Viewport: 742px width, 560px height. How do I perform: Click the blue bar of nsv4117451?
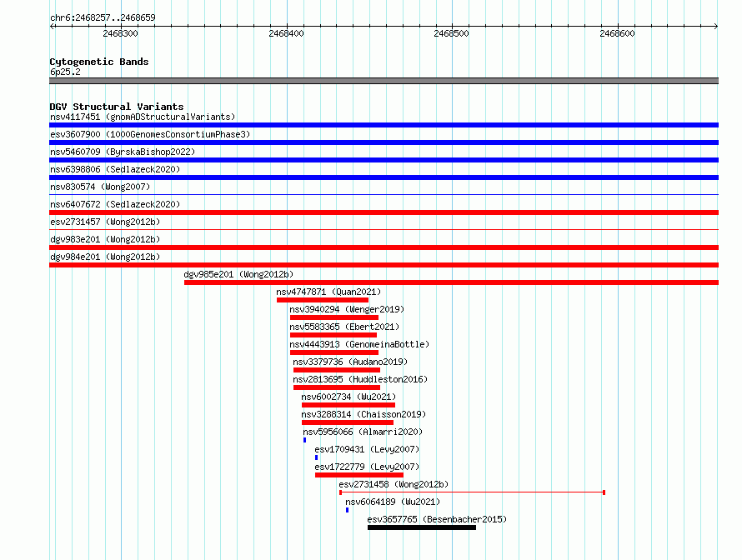pyautogui.click(x=384, y=125)
